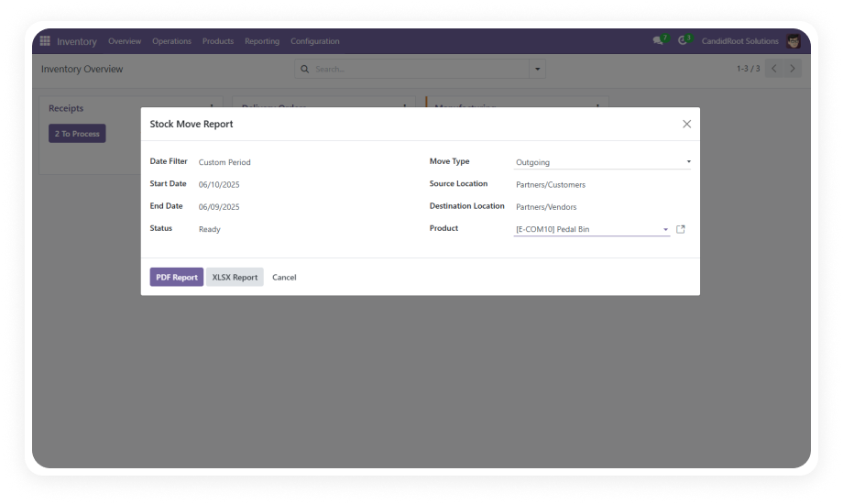843x504 pixels.
Task: Open the user avatar menu
Action: pyautogui.click(x=793, y=41)
